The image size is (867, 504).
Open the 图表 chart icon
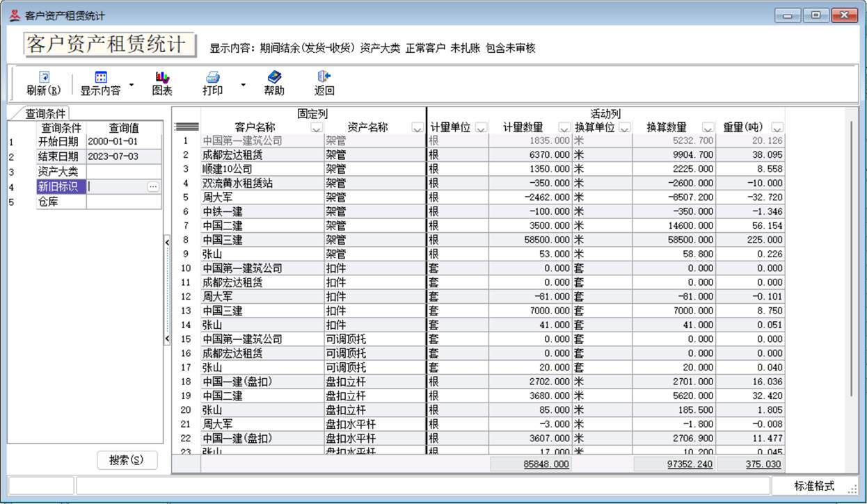tap(162, 78)
